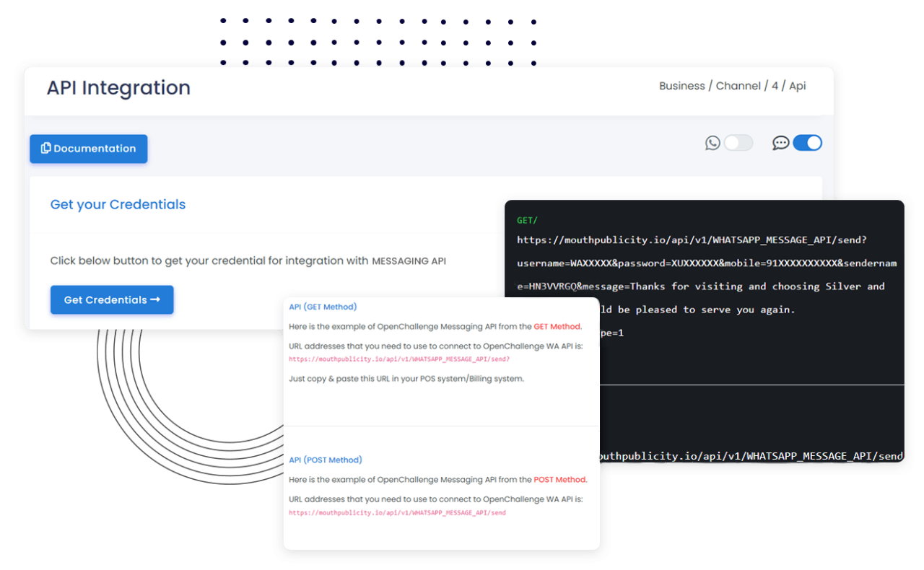Disable the chat message channel switch
Viewport: 924px width, 570px height.
point(807,143)
